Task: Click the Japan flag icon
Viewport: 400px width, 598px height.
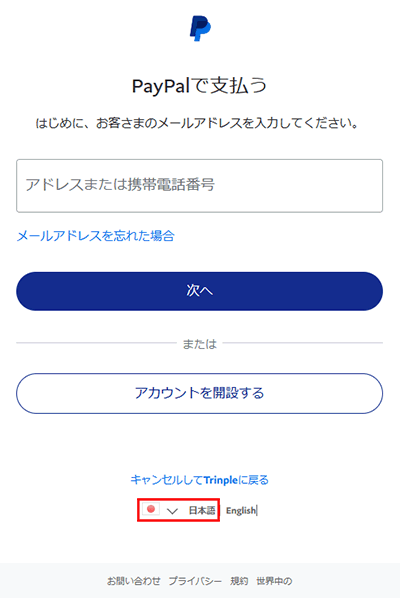Action: coord(151,509)
